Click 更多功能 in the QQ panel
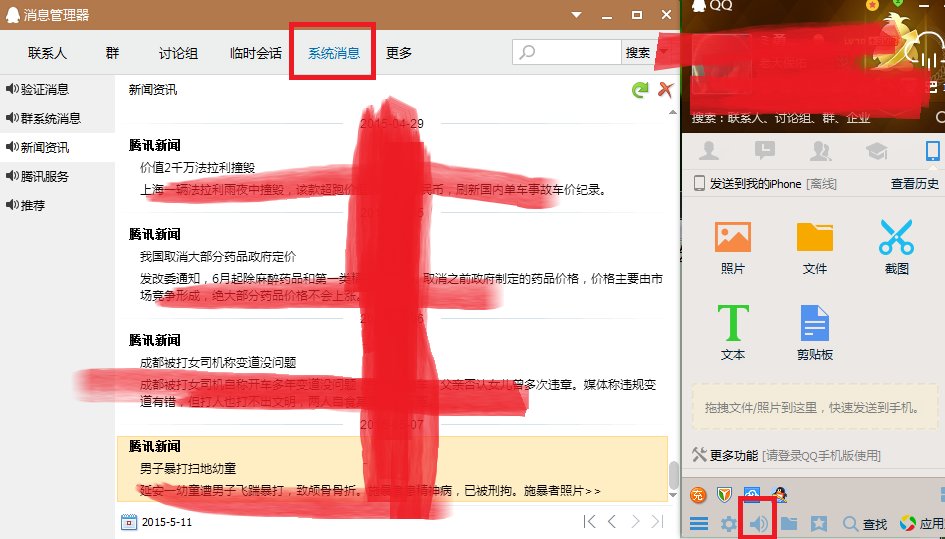The width and height of the screenshot is (945, 539). coord(733,455)
